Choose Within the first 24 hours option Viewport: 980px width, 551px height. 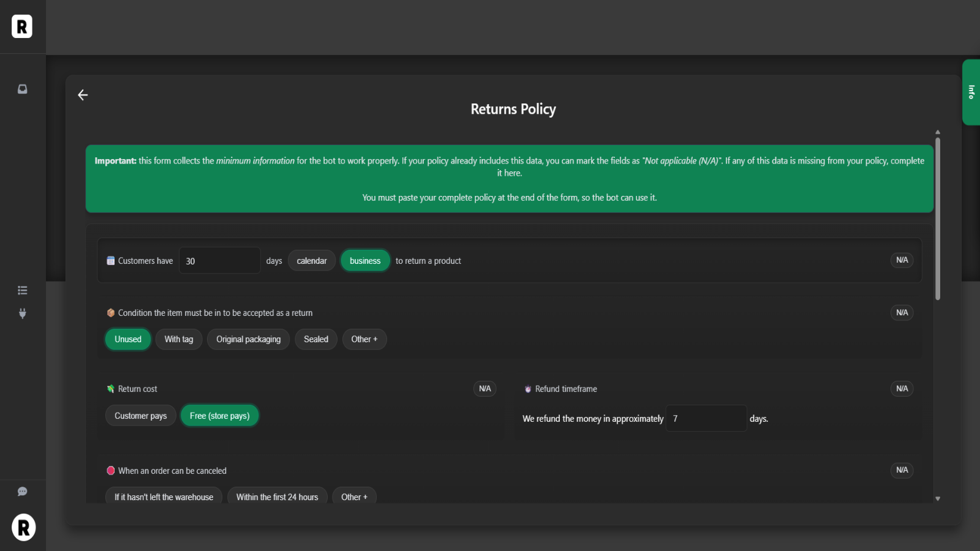point(277,497)
